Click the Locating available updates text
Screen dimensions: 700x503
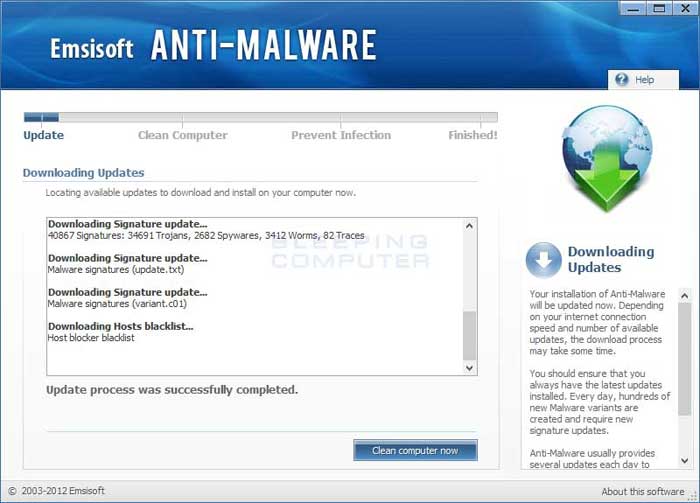[200, 193]
